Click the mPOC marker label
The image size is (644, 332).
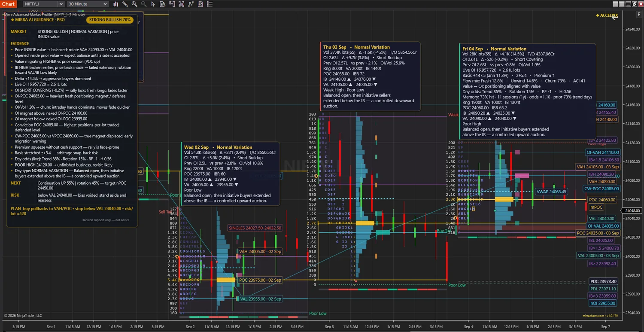point(597,207)
